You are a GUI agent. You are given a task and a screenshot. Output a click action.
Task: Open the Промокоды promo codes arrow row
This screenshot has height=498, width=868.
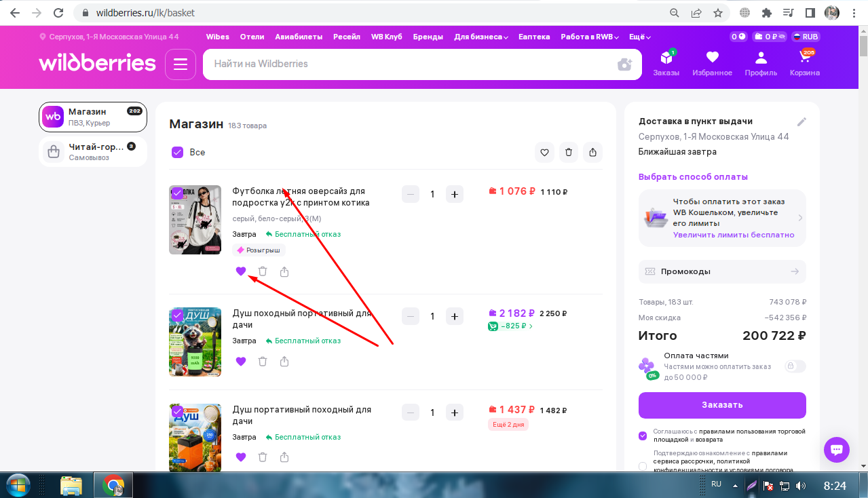[722, 271]
